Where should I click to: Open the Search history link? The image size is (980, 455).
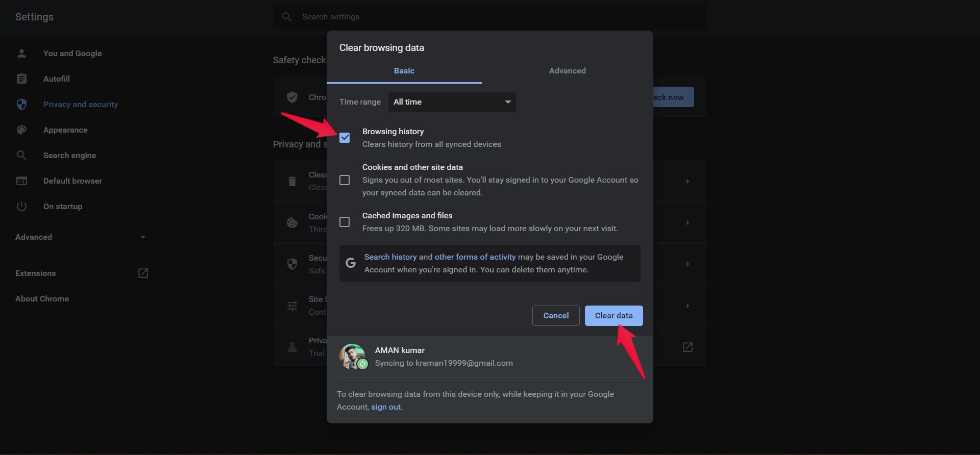[x=390, y=257]
